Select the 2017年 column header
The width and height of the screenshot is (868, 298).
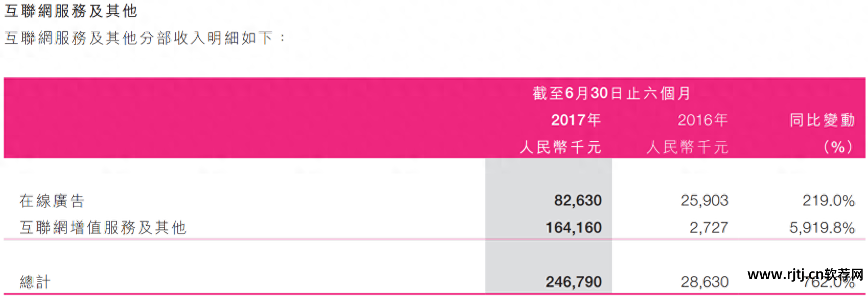coord(576,120)
